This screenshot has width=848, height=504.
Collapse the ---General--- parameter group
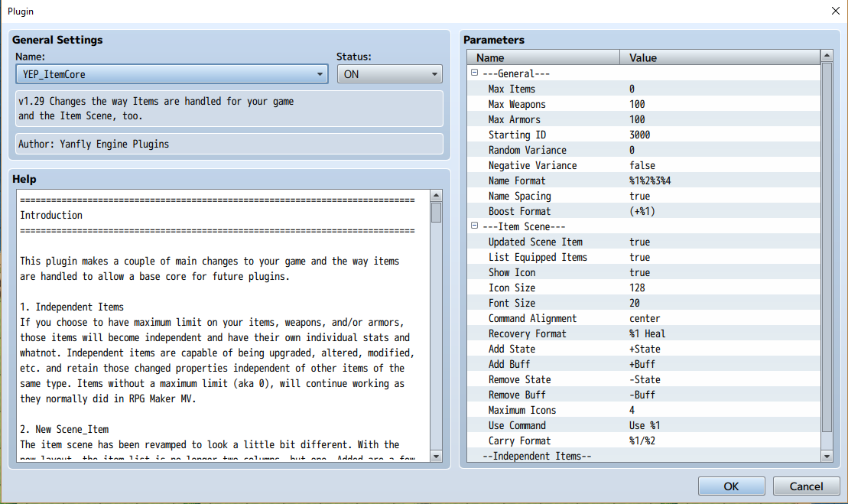click(474, 73)
